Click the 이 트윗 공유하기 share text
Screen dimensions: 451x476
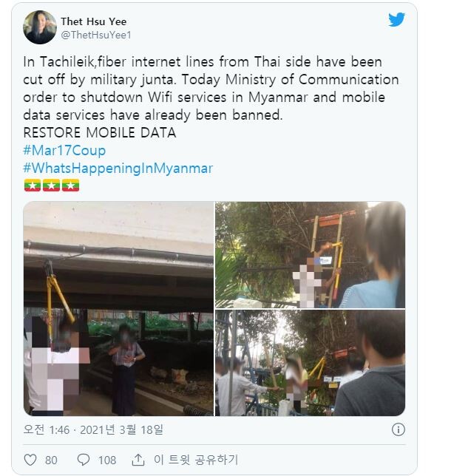click(x=196, y=460)
